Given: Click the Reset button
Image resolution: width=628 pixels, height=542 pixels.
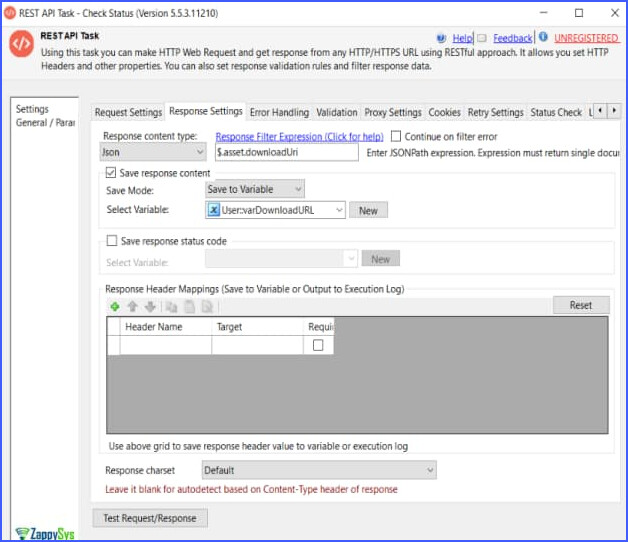Looking at the screenshot, I should (x=581, y=305).
